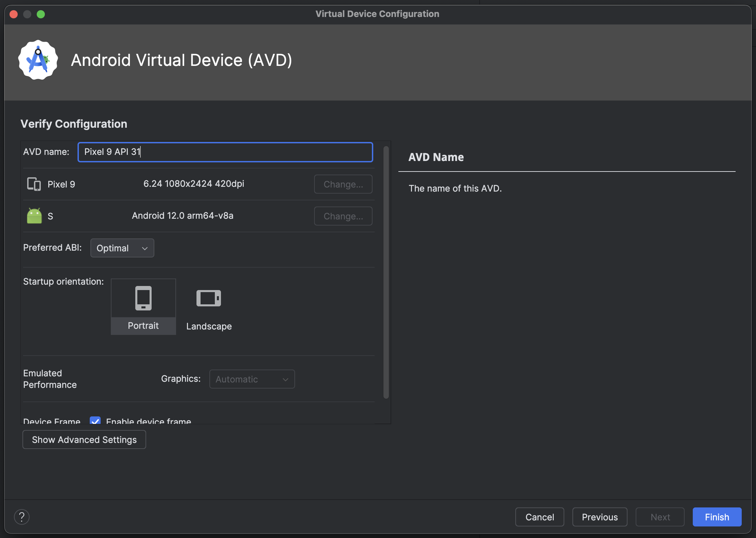Screen dimensions: 756x538
Task: Click the Android 12.0 arm64-v8a text
Action: (183, 216)
